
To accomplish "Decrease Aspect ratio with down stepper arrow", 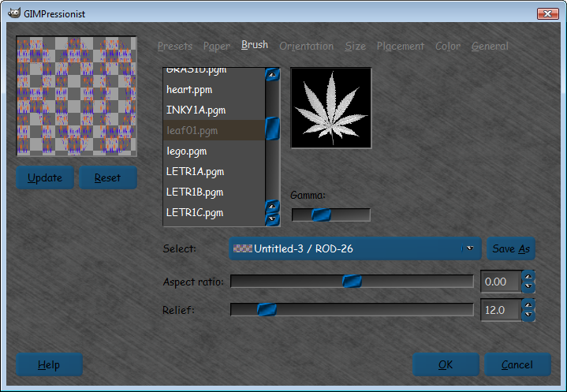I will coord(528,286).
